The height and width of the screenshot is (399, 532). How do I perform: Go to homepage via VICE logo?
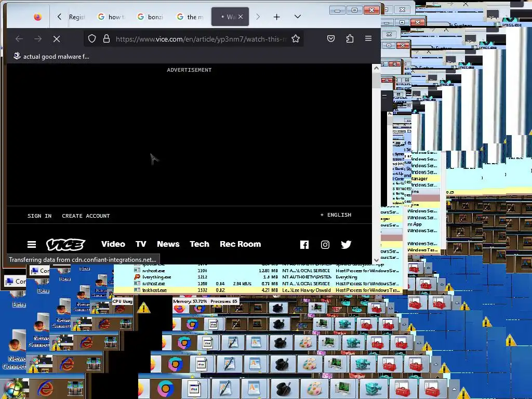pyautogui.click(x=65, y=244)
